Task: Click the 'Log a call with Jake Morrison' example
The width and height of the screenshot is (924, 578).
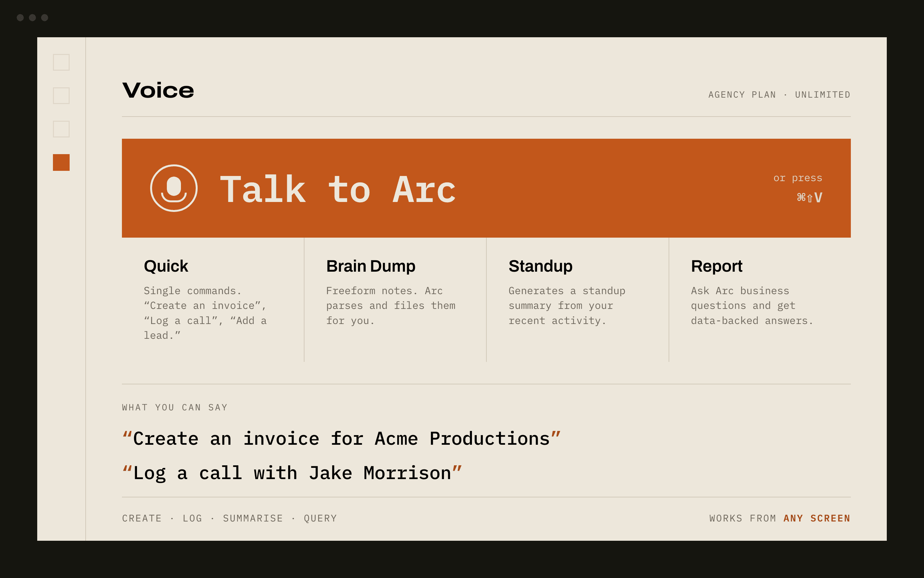Action: 292,473
